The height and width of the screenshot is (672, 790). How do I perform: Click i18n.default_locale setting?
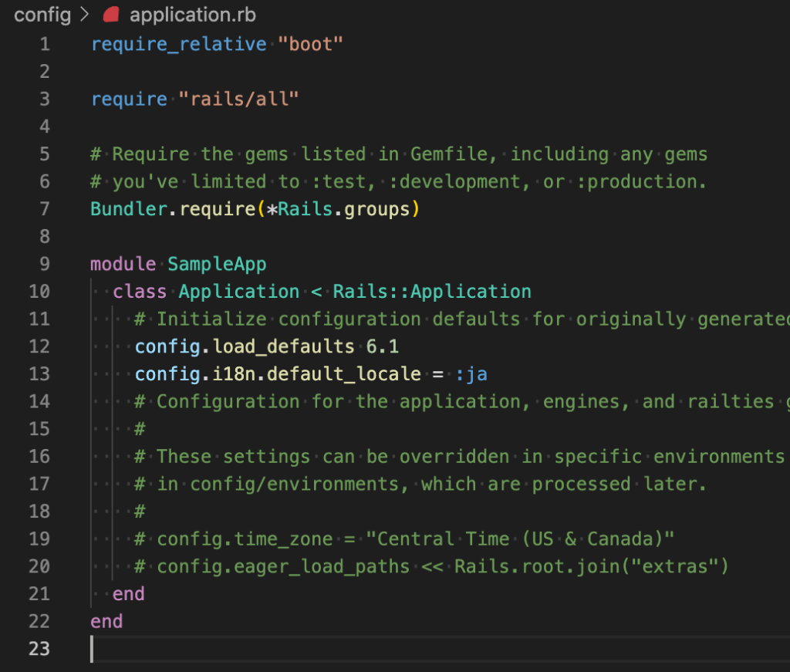coord(316,374)
